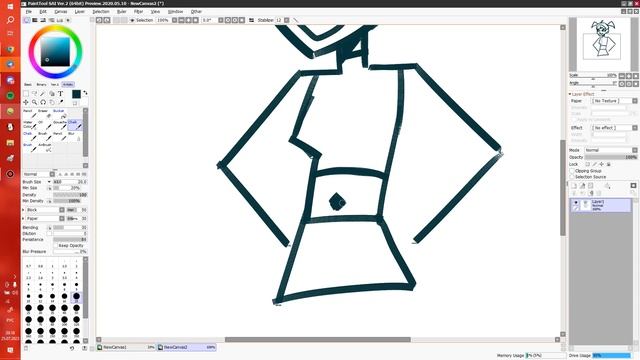Adjust layer Opacity slider

click(611, 157)
